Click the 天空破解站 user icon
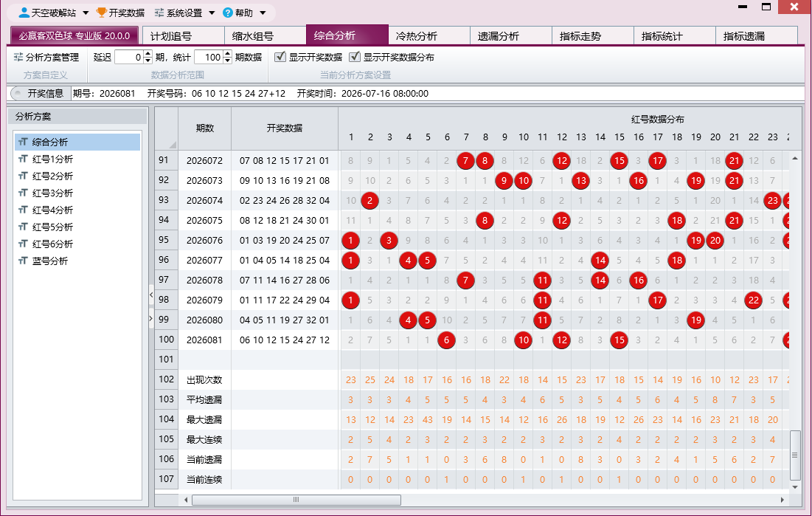The width and height of the screenshot is (812, 516). (24, 13)
